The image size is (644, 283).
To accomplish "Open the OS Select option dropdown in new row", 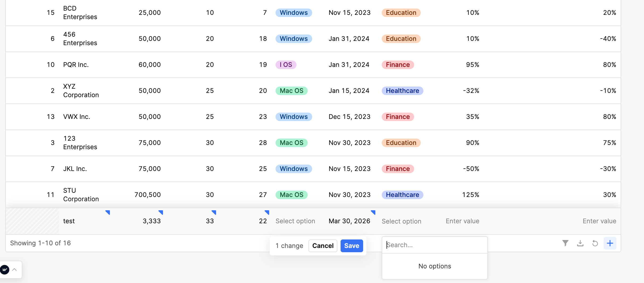I will click(295, 221).
